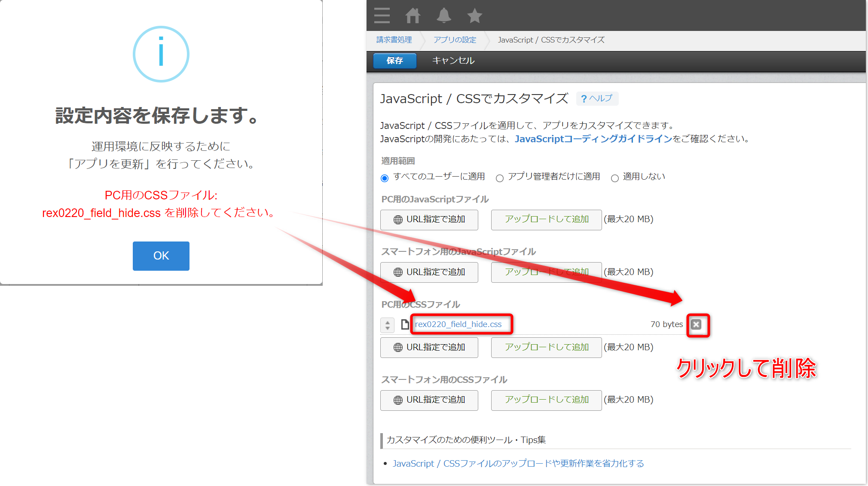This screenshot has width=868, height=486.
Task: Go to the home icon
Action: [x=413, y=15]
